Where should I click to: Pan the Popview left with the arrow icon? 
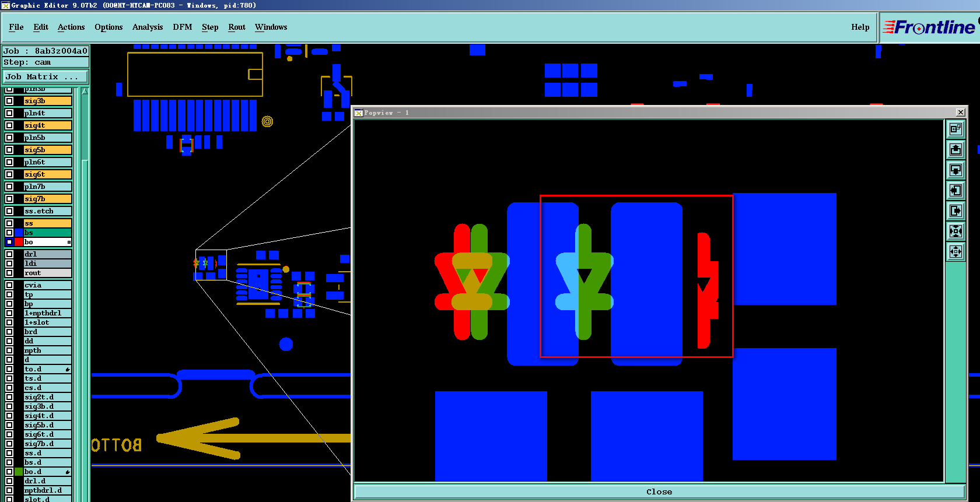[x=956, y=191]
